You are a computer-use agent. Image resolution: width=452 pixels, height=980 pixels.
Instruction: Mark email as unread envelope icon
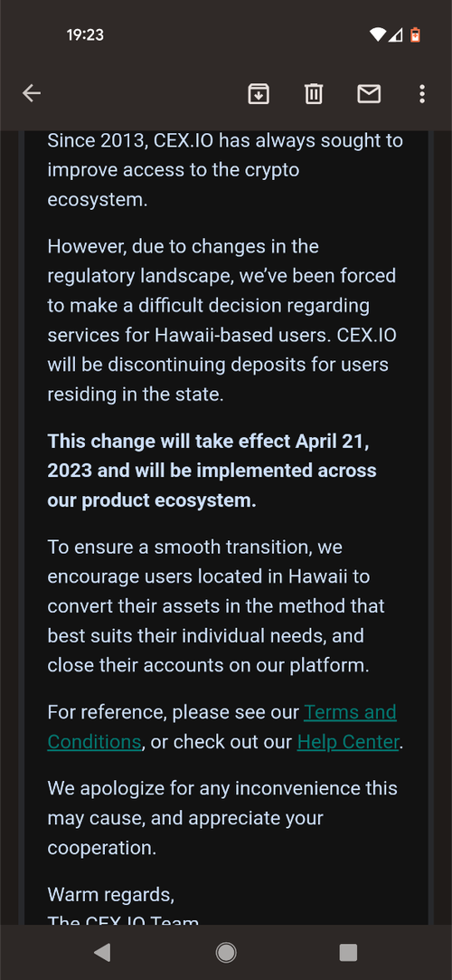[369, 94]
